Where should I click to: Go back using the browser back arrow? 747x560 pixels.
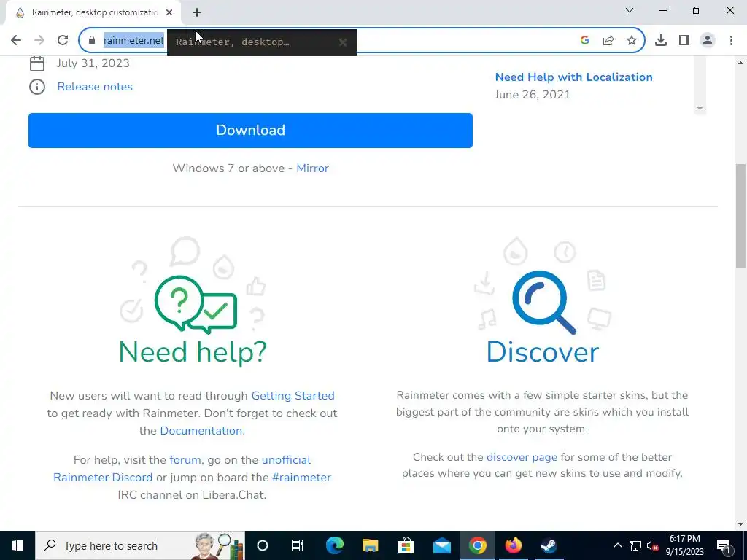coord(16,41)
